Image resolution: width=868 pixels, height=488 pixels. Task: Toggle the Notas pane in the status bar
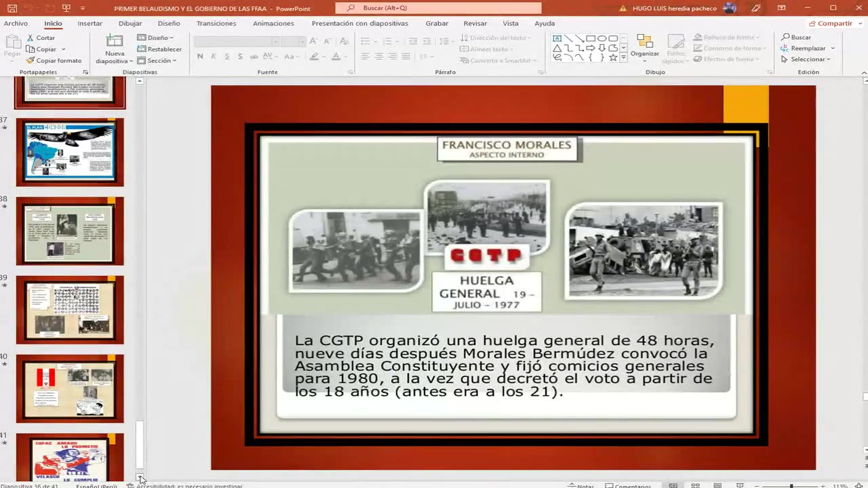tap(581, 485)
